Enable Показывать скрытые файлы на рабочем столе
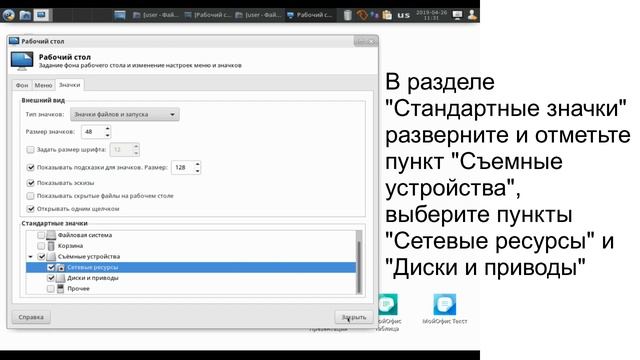Screen dimensions: 640x360 pyautogui.click(x=30, y=196)
